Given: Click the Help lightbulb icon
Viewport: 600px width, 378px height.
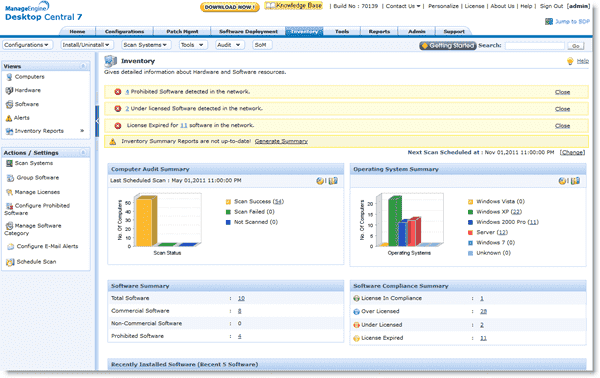Looking at the screenshot, I should [x=570, y=61].
